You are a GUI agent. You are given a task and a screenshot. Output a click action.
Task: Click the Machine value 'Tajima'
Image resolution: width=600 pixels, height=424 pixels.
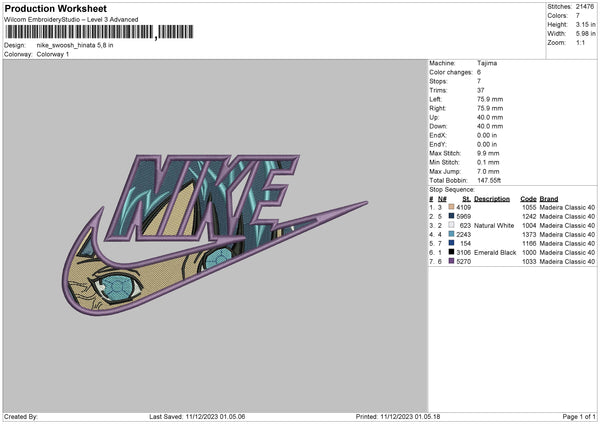click(487, 63)
